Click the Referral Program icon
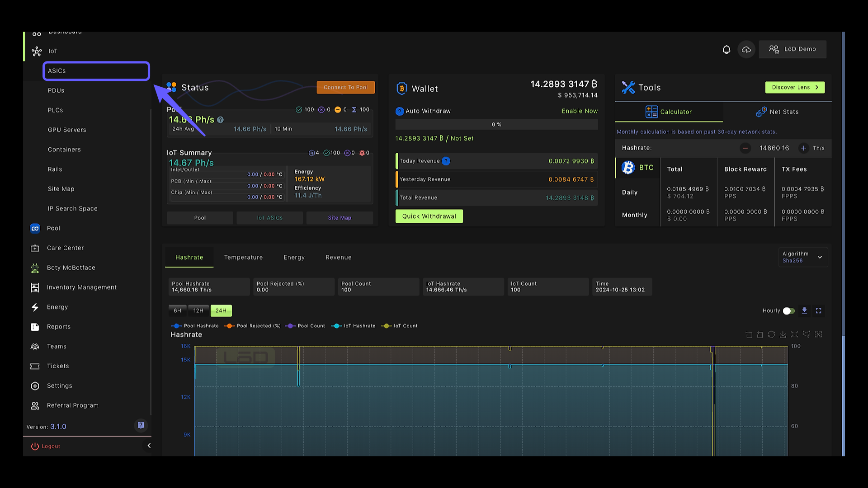The width and height of the screenshot is (868, 488). 35,406
